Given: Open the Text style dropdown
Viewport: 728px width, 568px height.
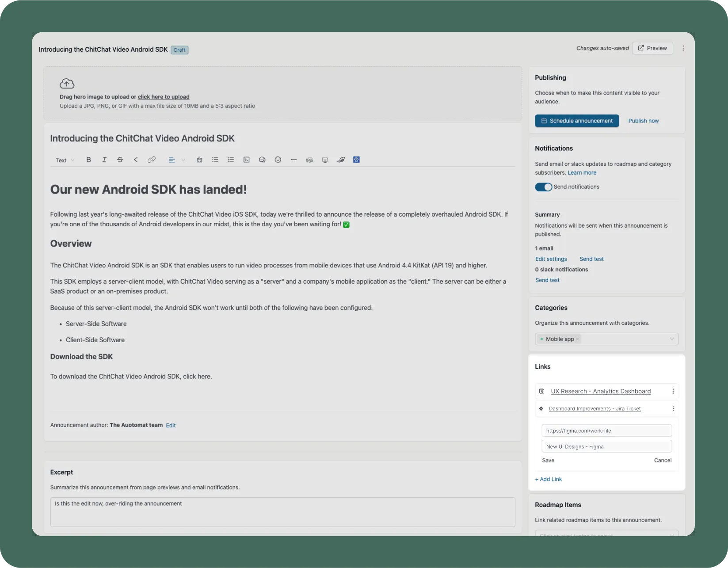Looking at the screenshot, I should tap(64, 160).
